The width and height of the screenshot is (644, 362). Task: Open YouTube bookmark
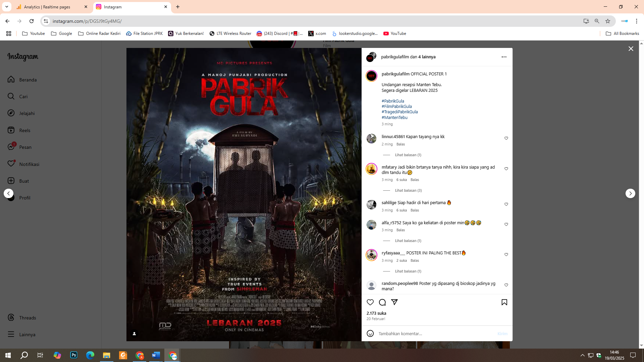coord(395,34)
